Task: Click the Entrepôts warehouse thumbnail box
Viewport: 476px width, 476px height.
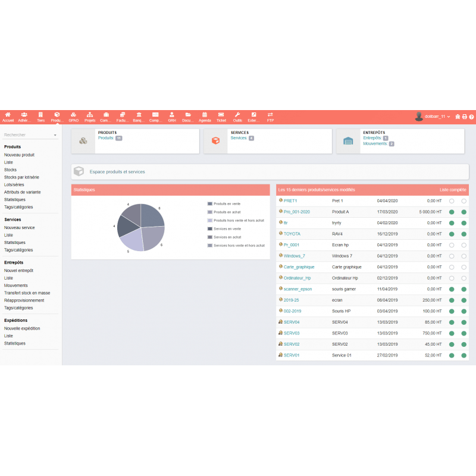Action: coord(348,141)
